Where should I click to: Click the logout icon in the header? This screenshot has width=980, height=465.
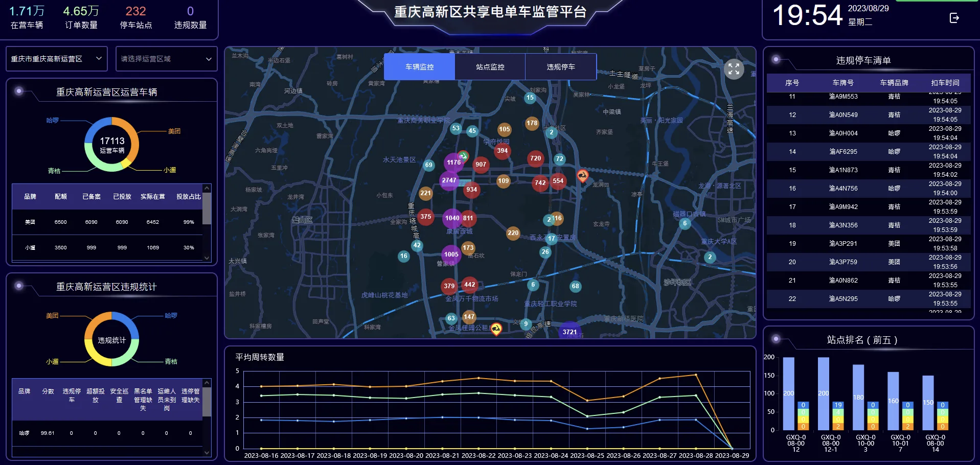[954, 18]
